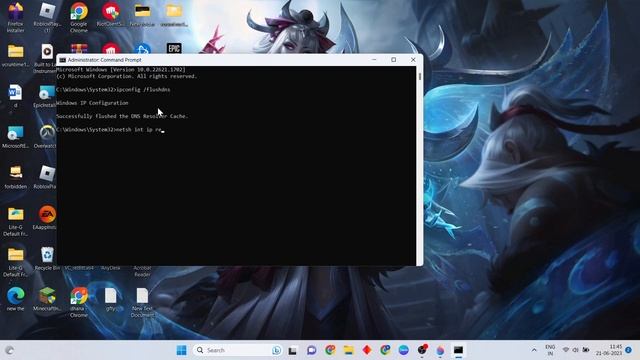Switch to Command Prompt taskbar icon
This screenshot has width=640, height=360.
click(x=458, y=350)
